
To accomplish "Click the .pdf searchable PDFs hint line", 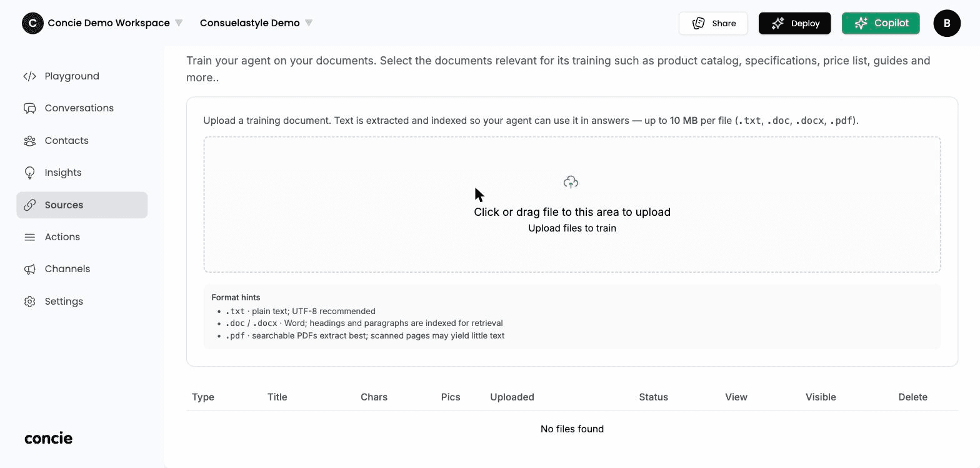I will click(365, 336).
